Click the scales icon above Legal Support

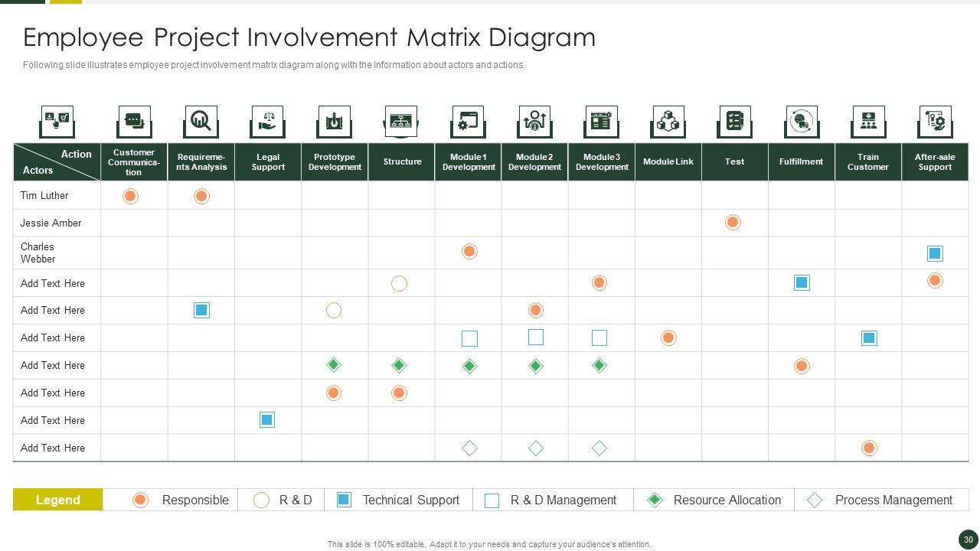(x=267, y=122)
